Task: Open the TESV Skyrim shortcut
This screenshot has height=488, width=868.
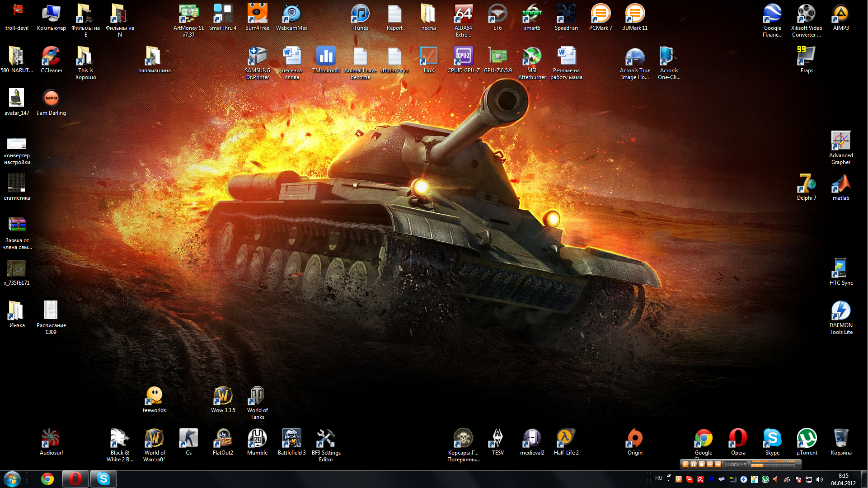Action: click(x=497, y=442)
